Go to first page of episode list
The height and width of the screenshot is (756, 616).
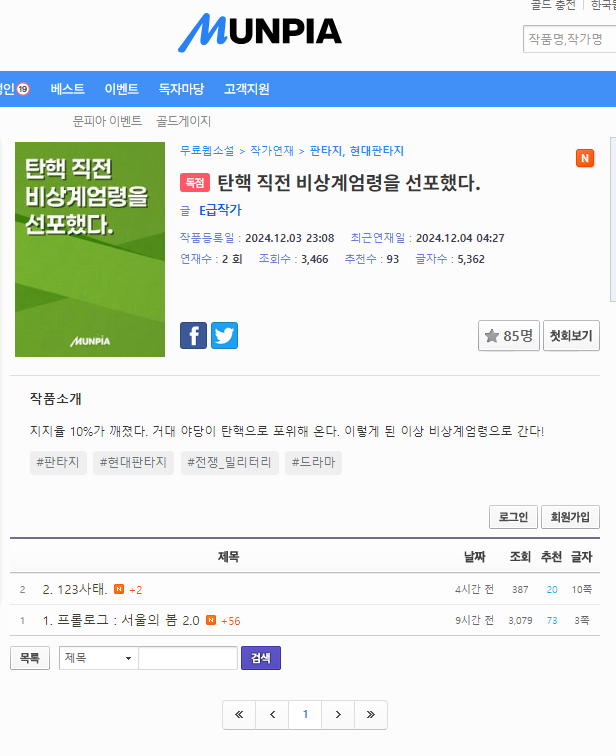239,715
